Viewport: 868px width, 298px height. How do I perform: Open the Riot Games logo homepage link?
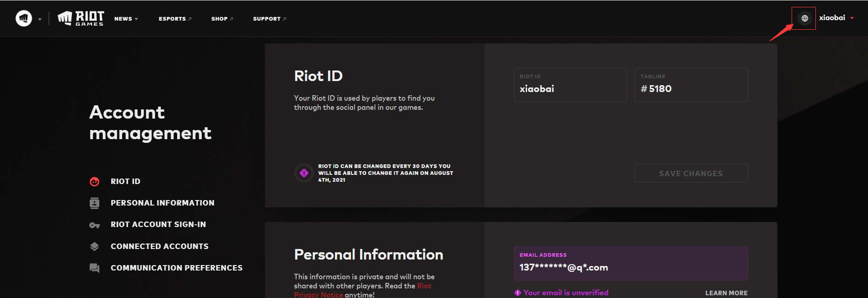pyautogui.click(x=81, y=18)
